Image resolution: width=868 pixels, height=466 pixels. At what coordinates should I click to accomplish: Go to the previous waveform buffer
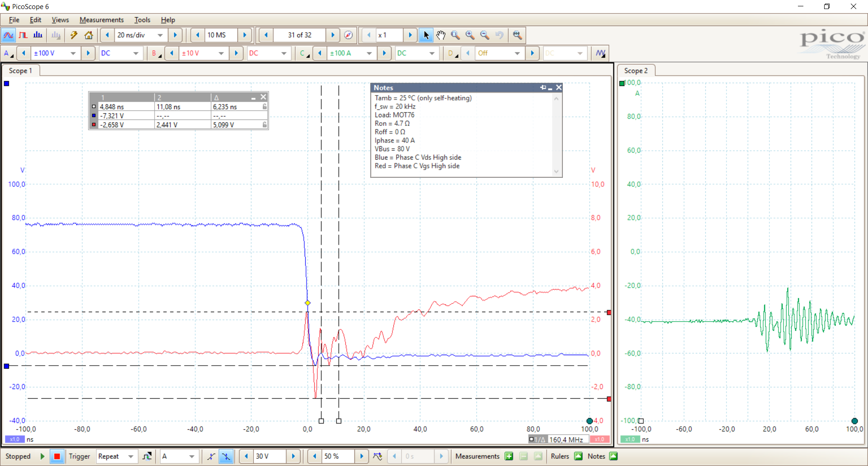tap(266, 35)
